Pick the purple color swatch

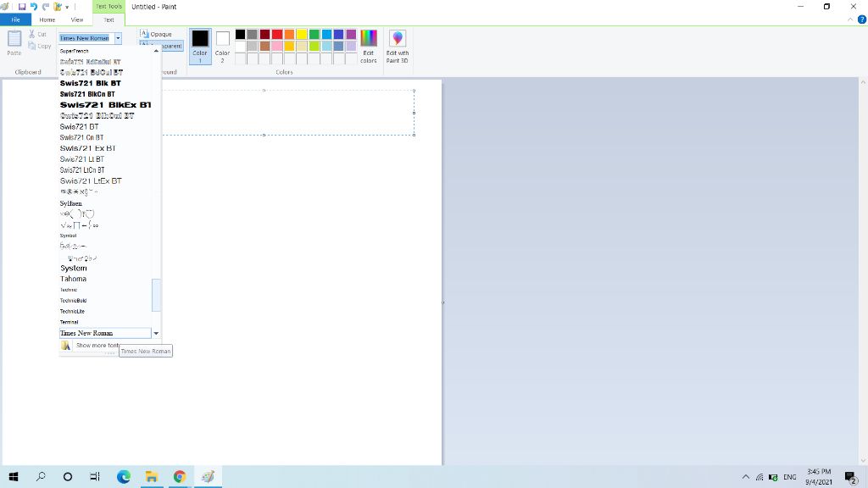[x=351, y=34]
